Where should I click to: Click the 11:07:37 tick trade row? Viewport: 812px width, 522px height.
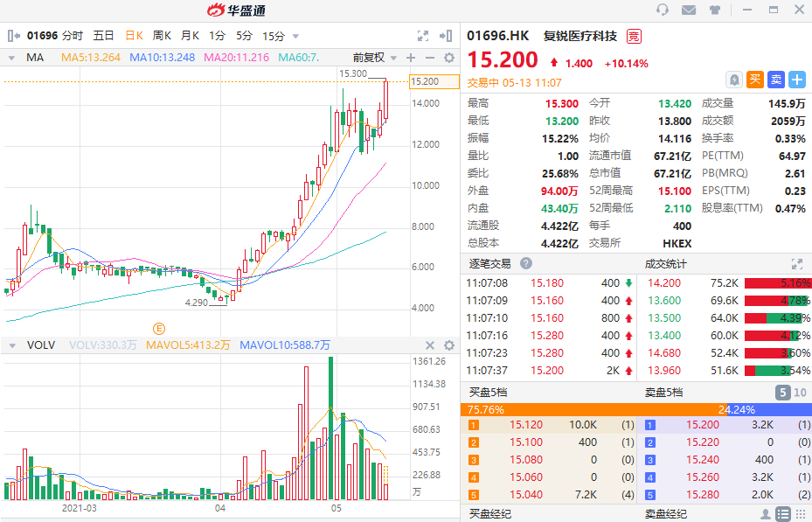click(x=549, y=370)
